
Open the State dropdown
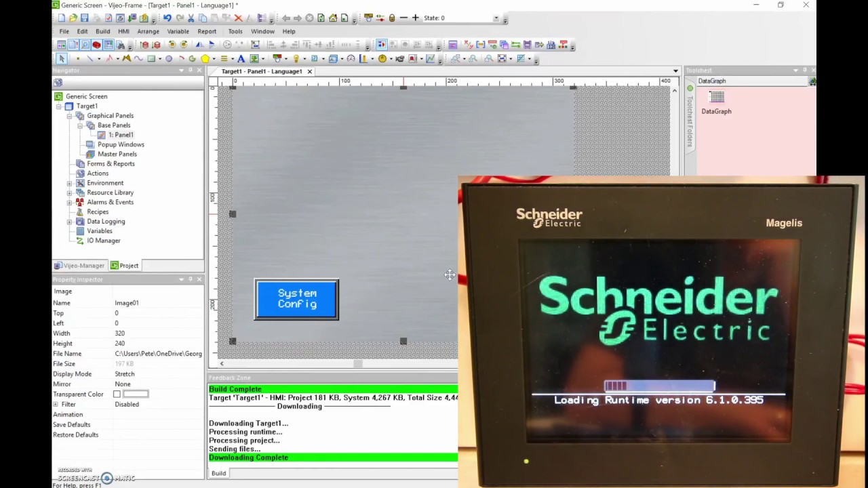coord(496,18)
